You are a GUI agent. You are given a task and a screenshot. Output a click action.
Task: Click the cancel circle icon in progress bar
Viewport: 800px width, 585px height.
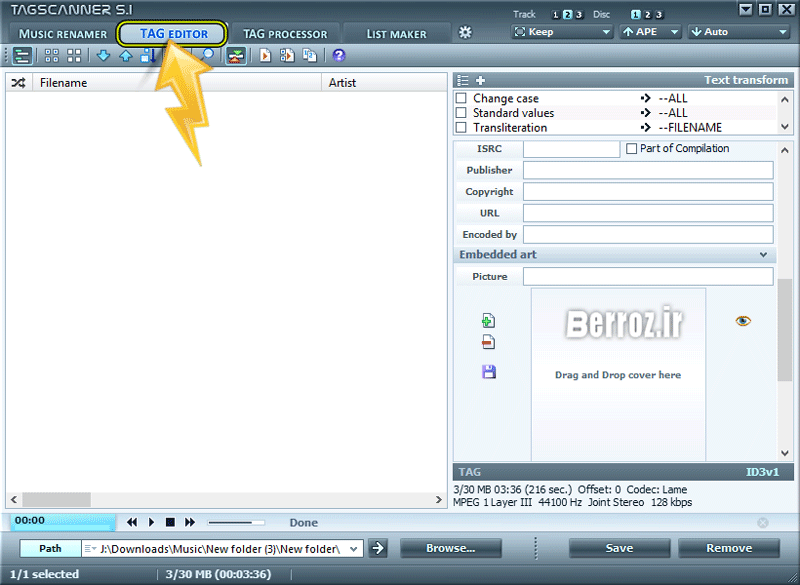763,522
